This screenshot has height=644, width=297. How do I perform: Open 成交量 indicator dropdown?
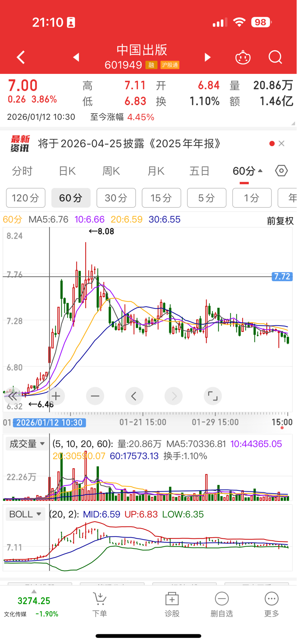tap(27, 444)
